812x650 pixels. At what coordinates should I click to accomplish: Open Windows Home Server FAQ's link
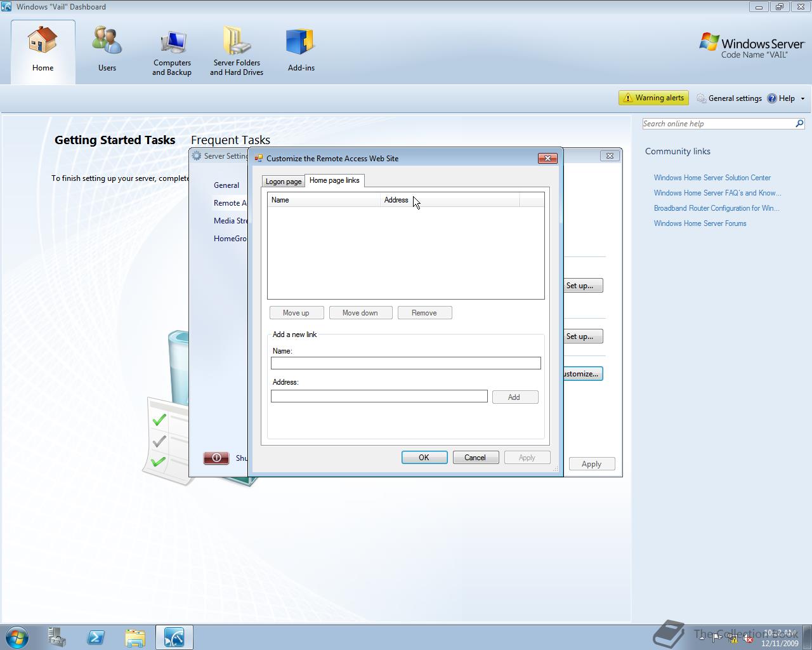pos(717,193)
